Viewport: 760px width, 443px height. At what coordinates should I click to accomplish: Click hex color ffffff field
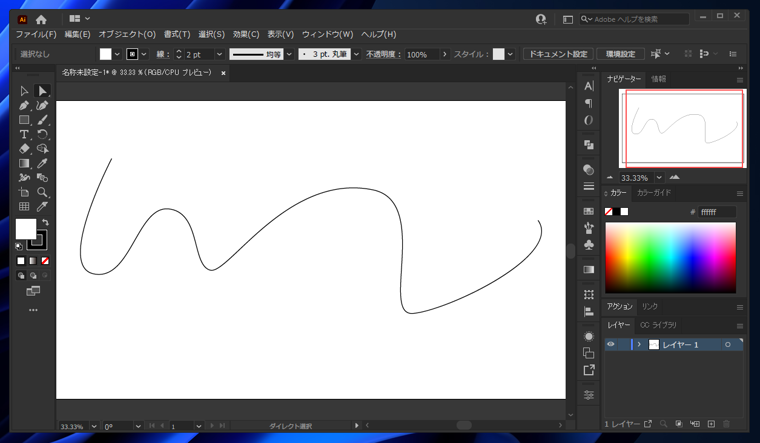tap(717, 212)
